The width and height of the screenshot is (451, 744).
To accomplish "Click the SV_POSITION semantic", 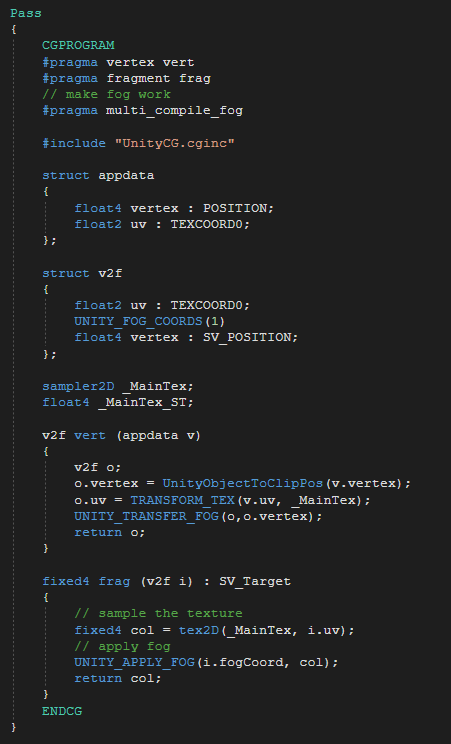I will pos(247,337).
